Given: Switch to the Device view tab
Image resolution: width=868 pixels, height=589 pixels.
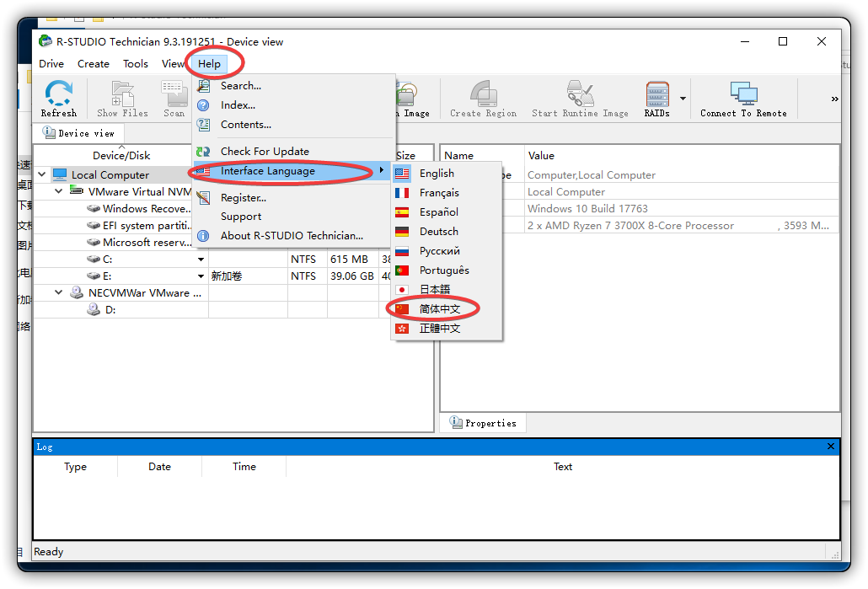Looking at the screenshot, I should click(78, 132).
